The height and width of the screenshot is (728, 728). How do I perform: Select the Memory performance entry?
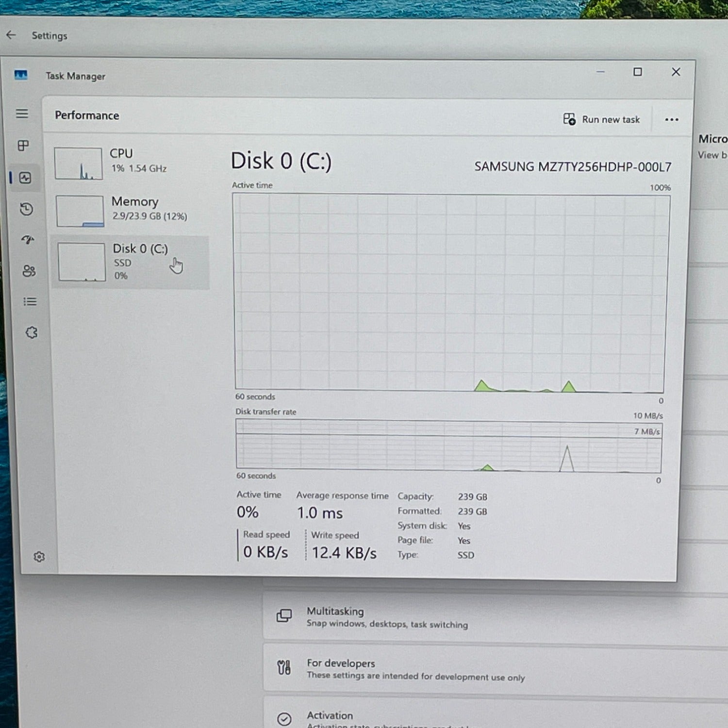[130, 210]
